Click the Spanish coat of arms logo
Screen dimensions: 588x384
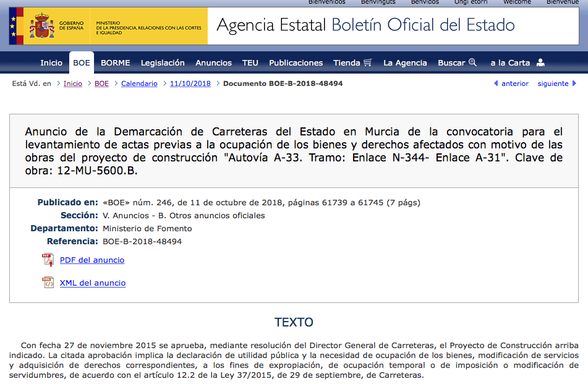click(42, 25)
